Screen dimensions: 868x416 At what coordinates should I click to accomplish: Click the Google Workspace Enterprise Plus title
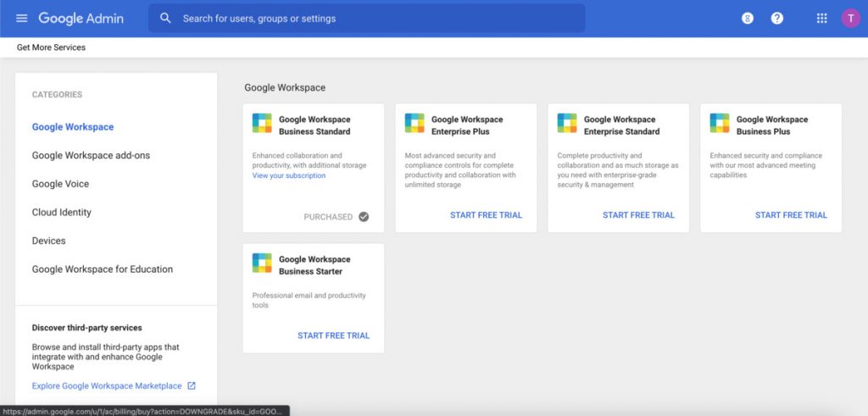click(467, 125)
